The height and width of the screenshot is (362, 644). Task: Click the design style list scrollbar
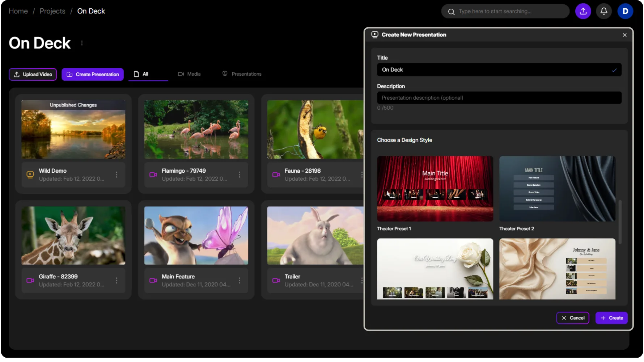(620, 222)
